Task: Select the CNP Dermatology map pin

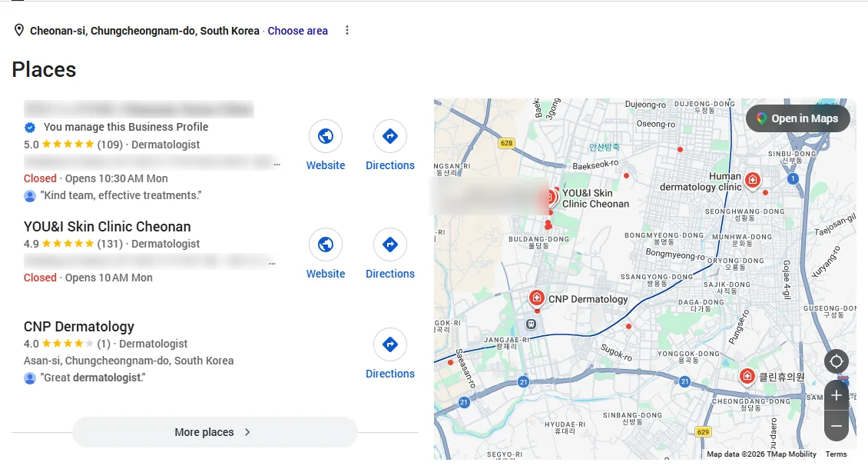Action: pyautogui.click(x=536, y=298)
